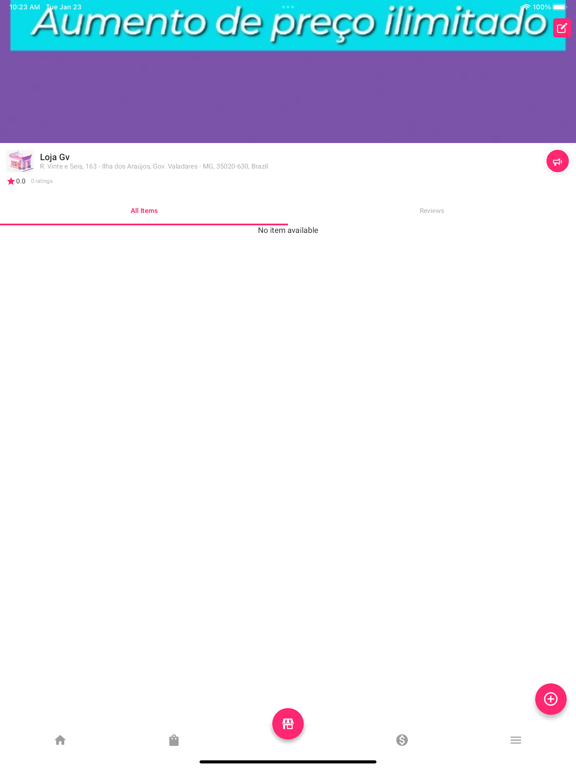Select the All Items tab
The height and width of the screenshot is (768, 576).
click(x=144, y=211)
